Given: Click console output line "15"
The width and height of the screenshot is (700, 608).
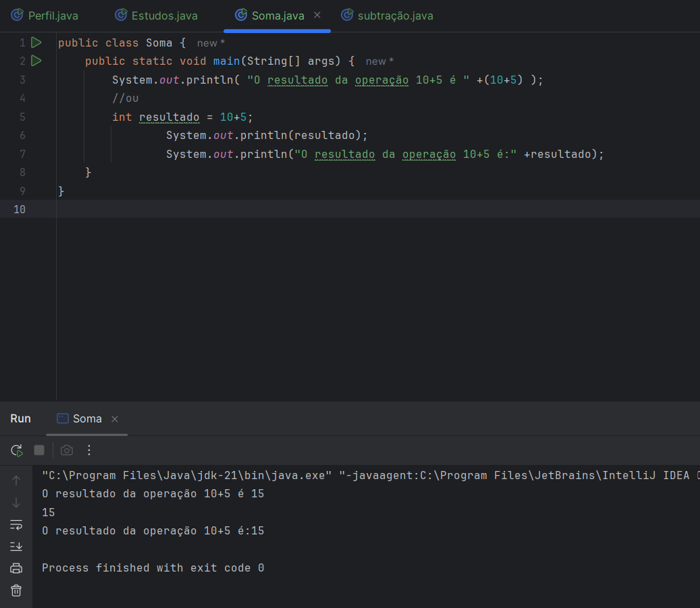Looking at the screenshot, I should 48,512.
